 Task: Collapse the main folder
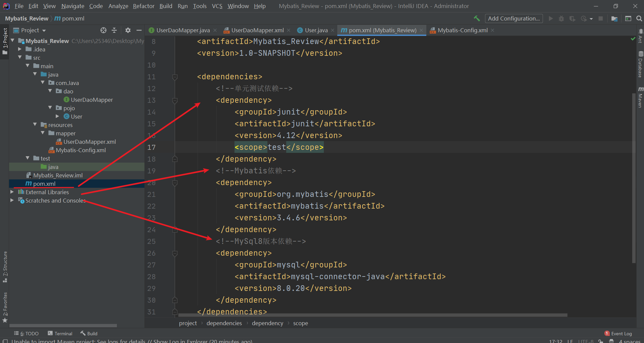point(28,66)
